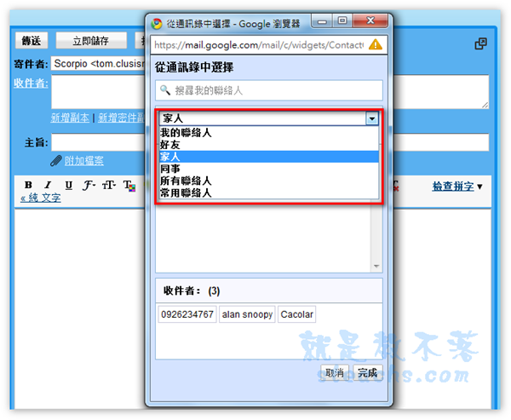Click the magnifier search icon
This screenshot has height=420, width=511.
165,90
